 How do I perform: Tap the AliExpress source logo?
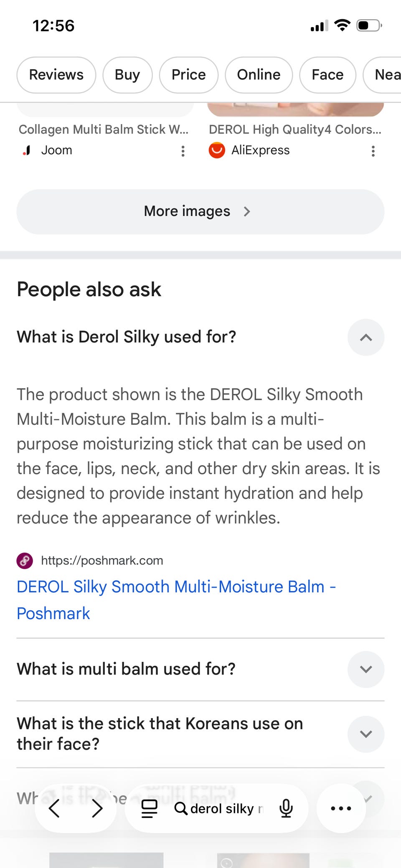pyautogui.click(x=217, y=150)
